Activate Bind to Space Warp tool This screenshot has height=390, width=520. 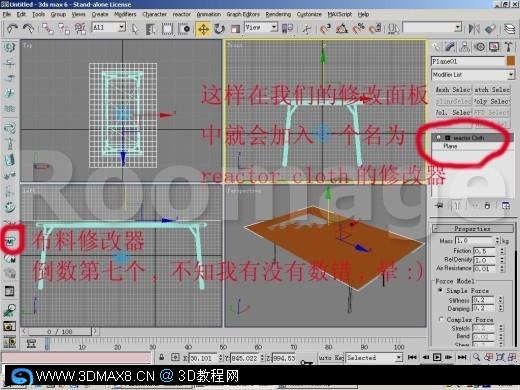coord(80,29)
